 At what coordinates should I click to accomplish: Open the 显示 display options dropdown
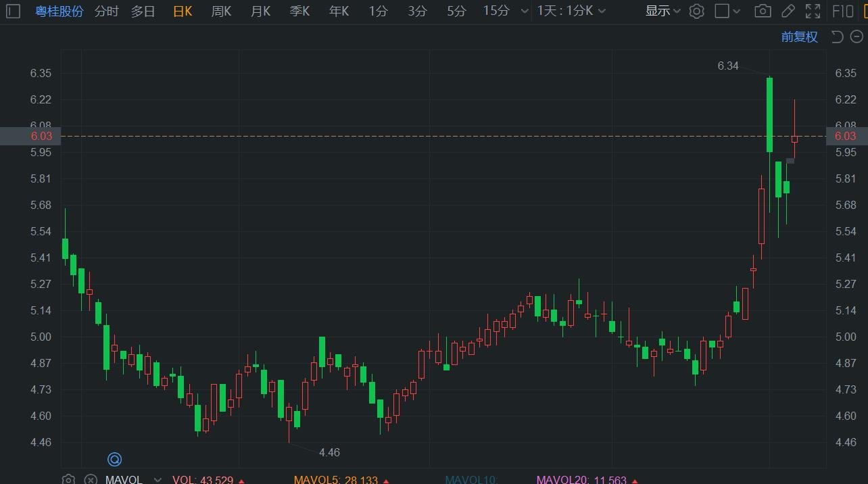point(662,11)
